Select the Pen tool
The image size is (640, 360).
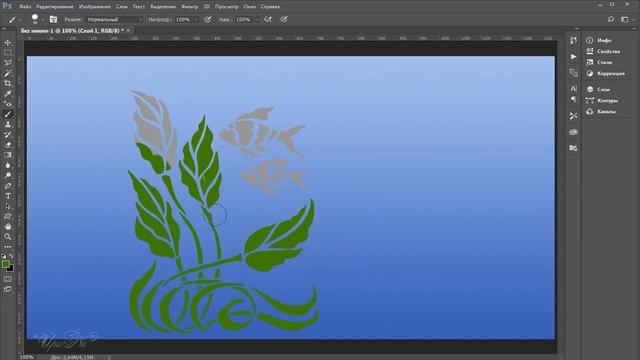(8, 186)
